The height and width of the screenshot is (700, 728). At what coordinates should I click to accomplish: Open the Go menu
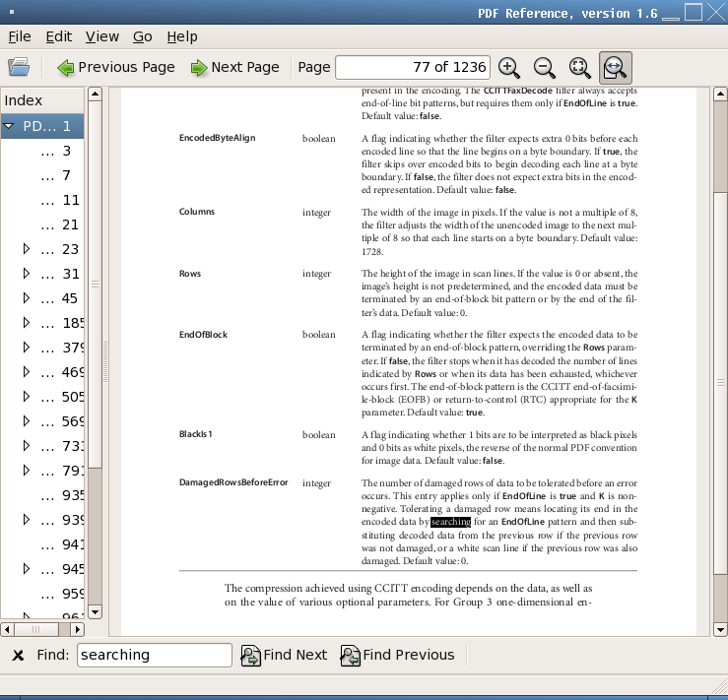coord(142,36)
